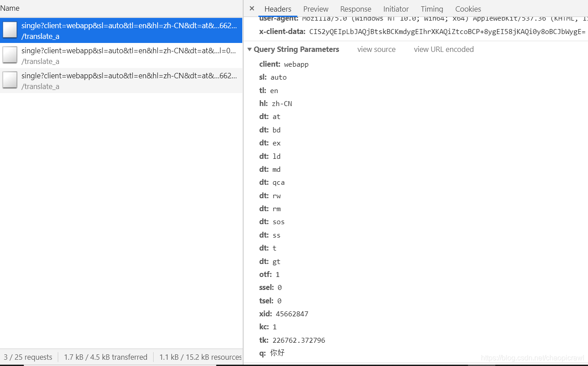Click the dt: ld parameter
The width and height of the screenshot is (588, 366).
coord(270,156)
